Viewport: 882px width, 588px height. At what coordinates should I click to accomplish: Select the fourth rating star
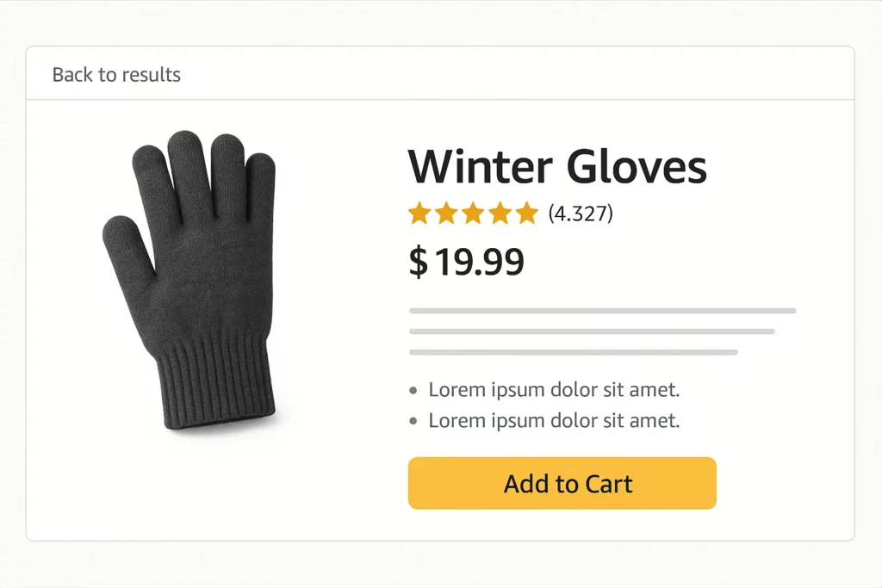[x=500, y=214]
